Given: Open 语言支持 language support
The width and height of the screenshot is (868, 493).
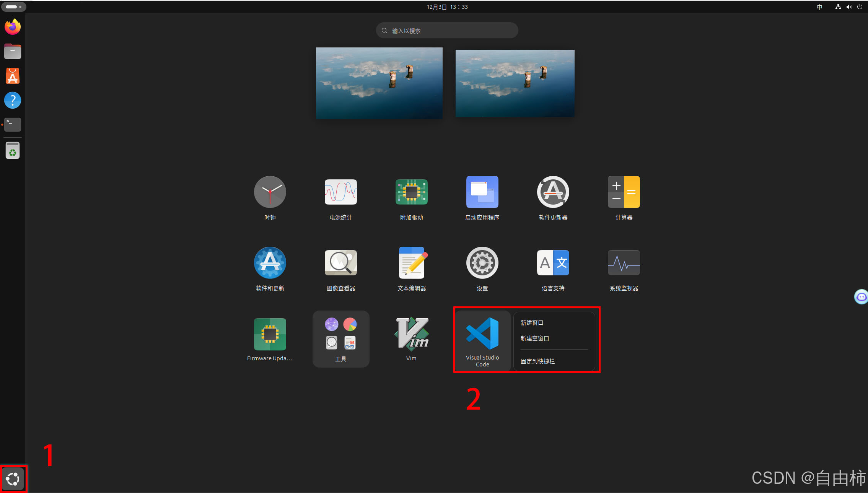Looking at the screenshot, I should click(553, 263).
